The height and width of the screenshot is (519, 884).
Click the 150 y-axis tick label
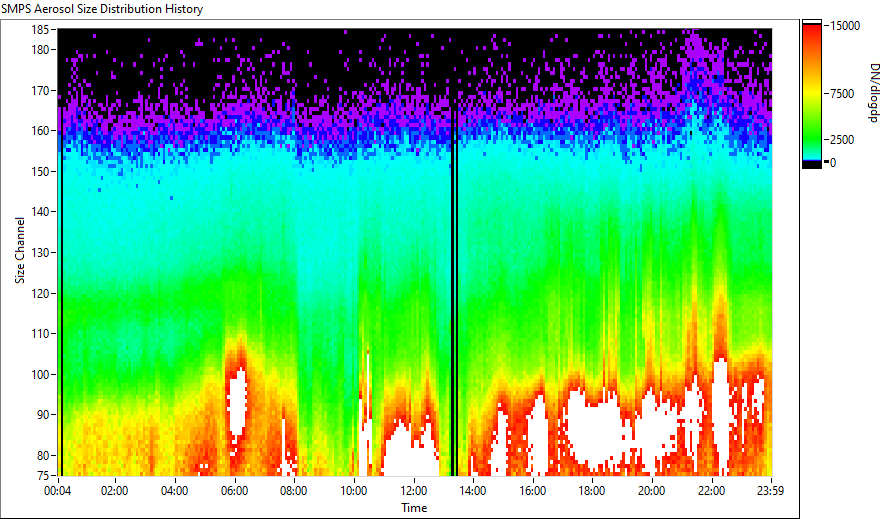(x=40, y=171)
